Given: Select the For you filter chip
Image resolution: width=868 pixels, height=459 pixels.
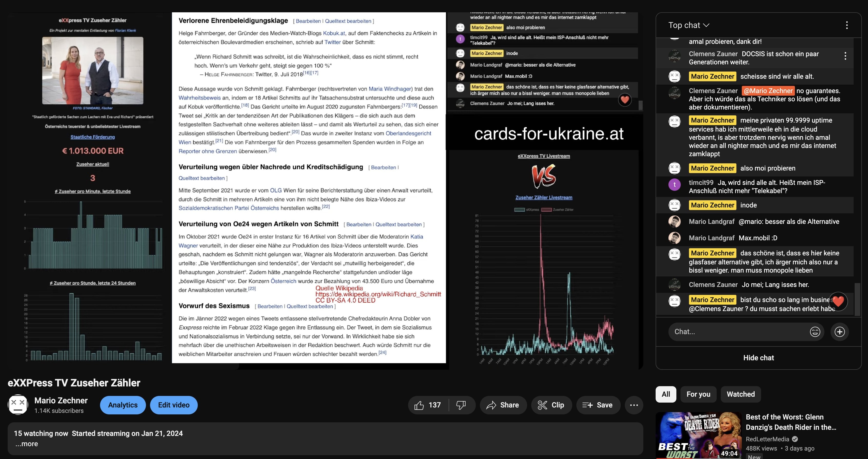Looking at the screenshot, I should tap(698, 394).
